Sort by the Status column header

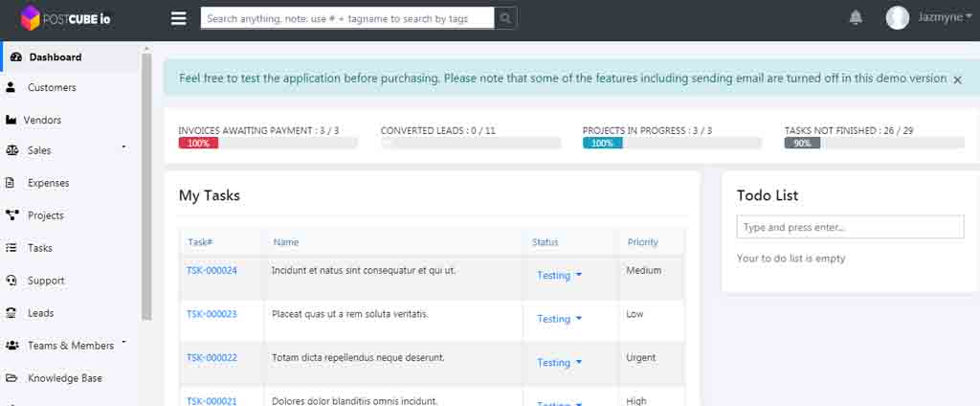pos(545,242)
